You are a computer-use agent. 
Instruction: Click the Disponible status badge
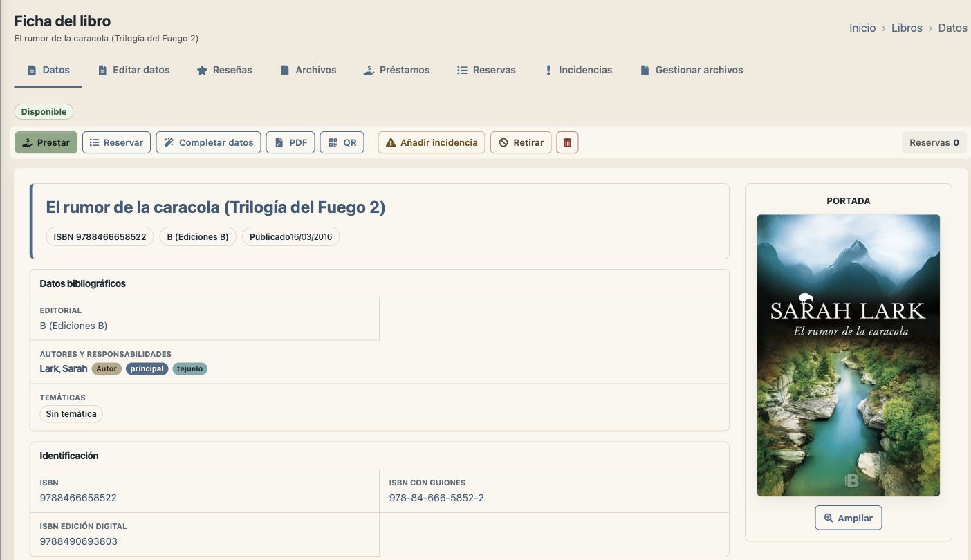[x=44, y=111]
